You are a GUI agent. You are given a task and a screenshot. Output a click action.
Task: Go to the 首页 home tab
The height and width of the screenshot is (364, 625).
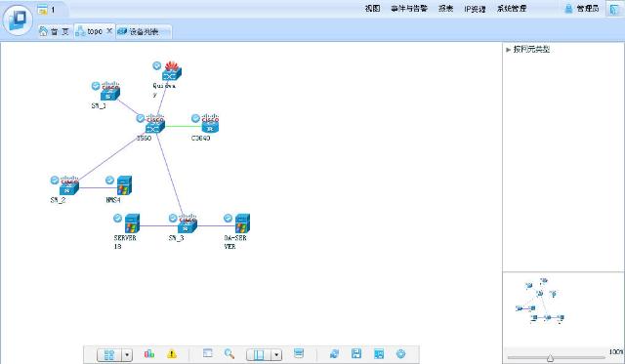[x=55, y=31]
